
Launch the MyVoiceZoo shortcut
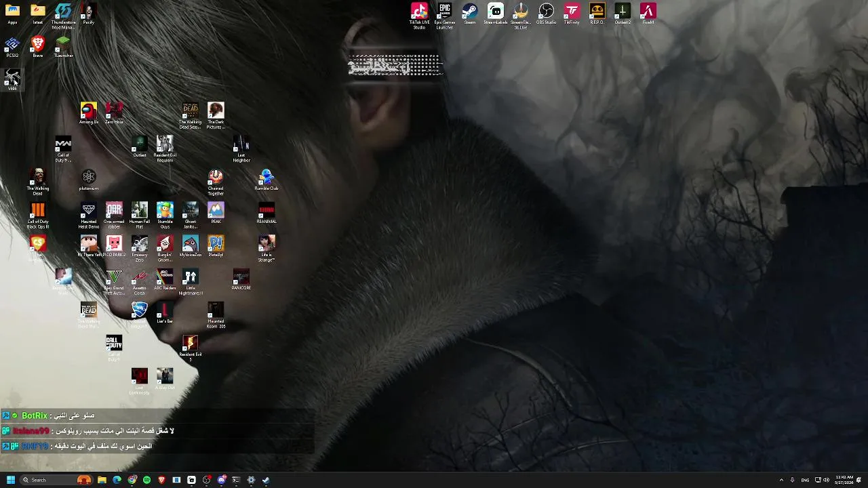tap(191, 246)
